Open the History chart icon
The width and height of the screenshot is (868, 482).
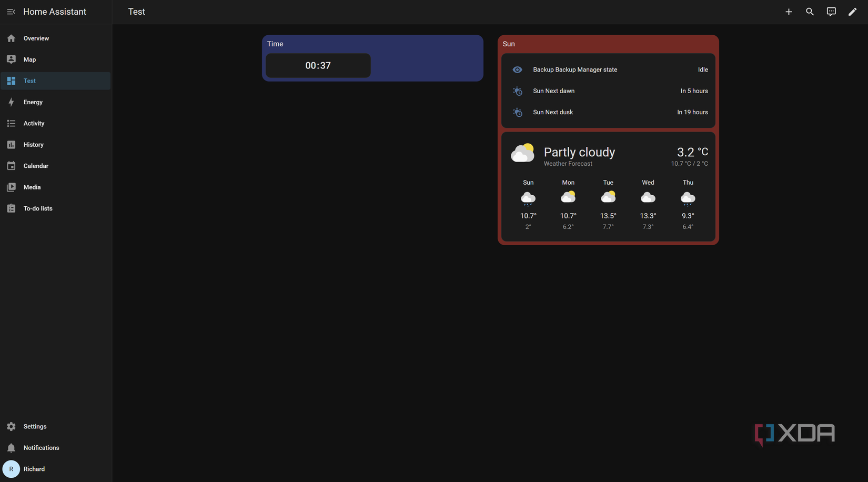11,145
